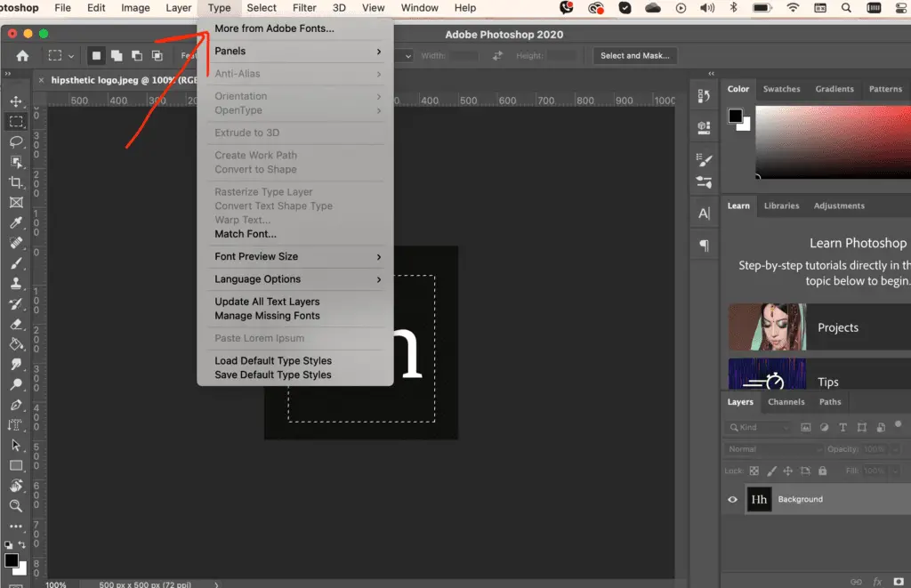Select the Paint Bucket tool
The image size is (911, 588).
[16, 344]
